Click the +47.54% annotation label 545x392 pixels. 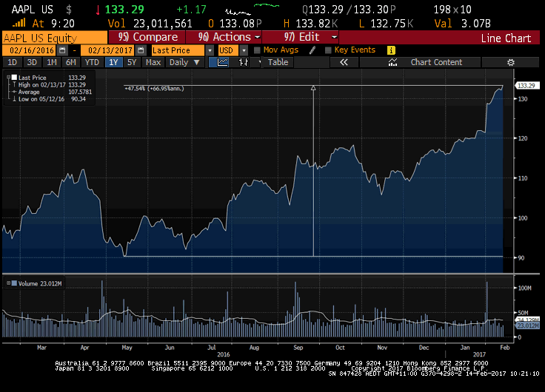[x=154, y=89]
